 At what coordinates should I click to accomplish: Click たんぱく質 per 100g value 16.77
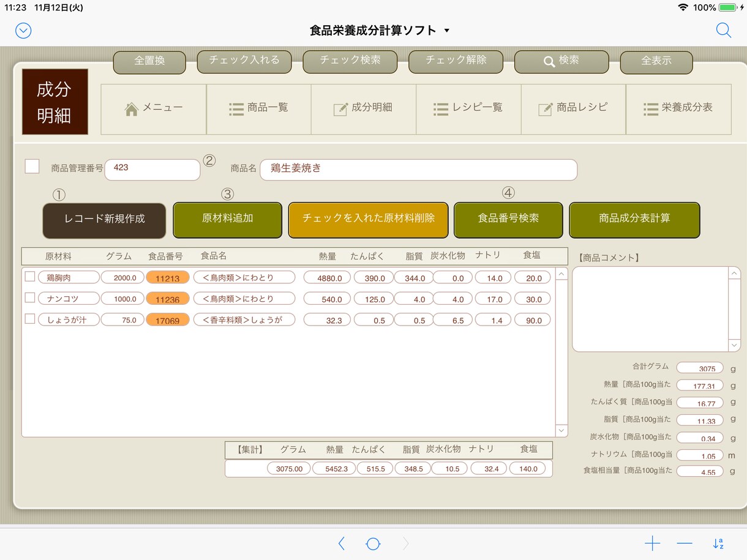(700, 403)
